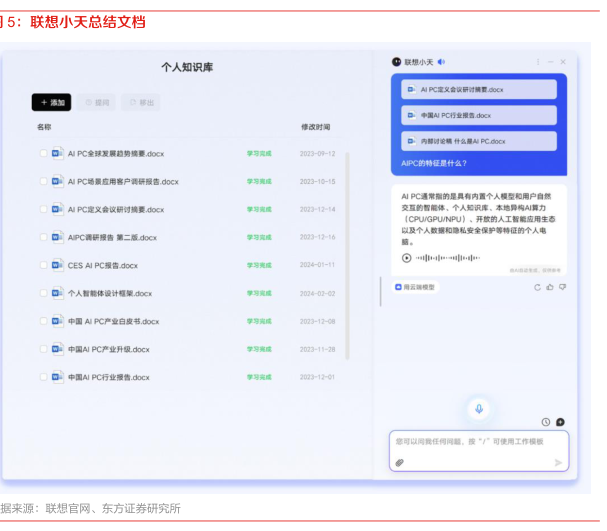This screenshot has height=531, width=607.
Task: Send the message with the arrow icon
Action: pyautogui.click(x=558, y=462)
